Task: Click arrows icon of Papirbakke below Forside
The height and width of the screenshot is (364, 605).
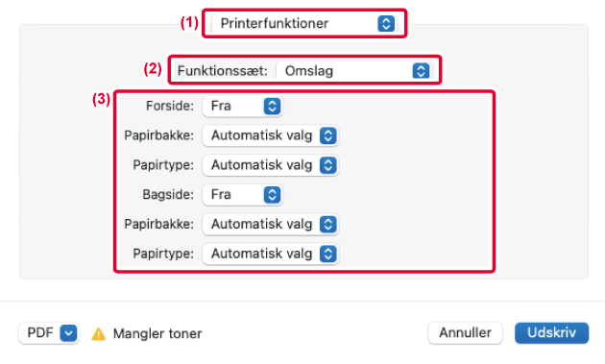Action: click(x=328, y=135)
